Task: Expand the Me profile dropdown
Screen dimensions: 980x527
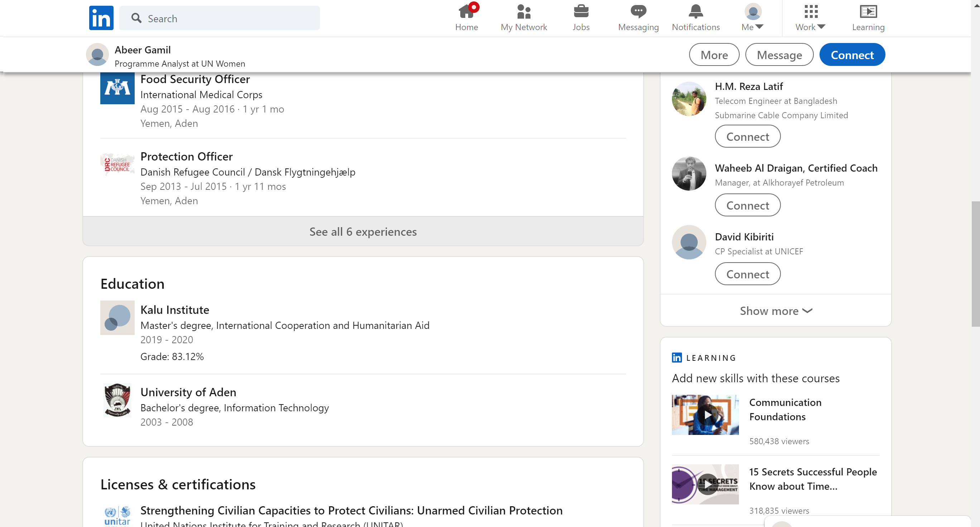Action: (753, 18)
